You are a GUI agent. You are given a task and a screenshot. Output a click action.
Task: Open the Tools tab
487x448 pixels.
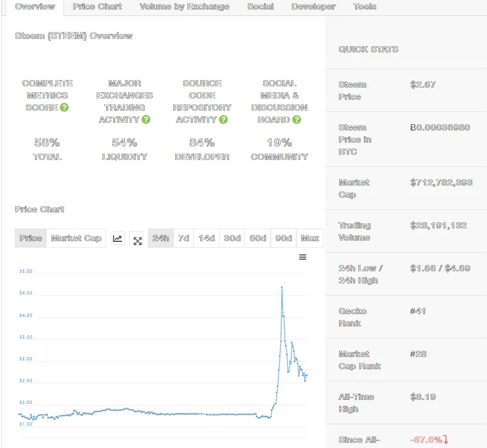coord(365,6)
